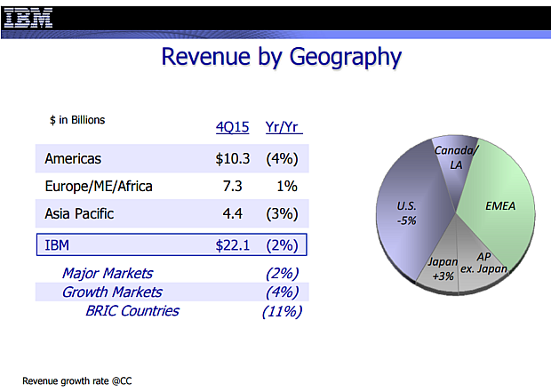Click the '$ in Billions' label

(77, 120)
